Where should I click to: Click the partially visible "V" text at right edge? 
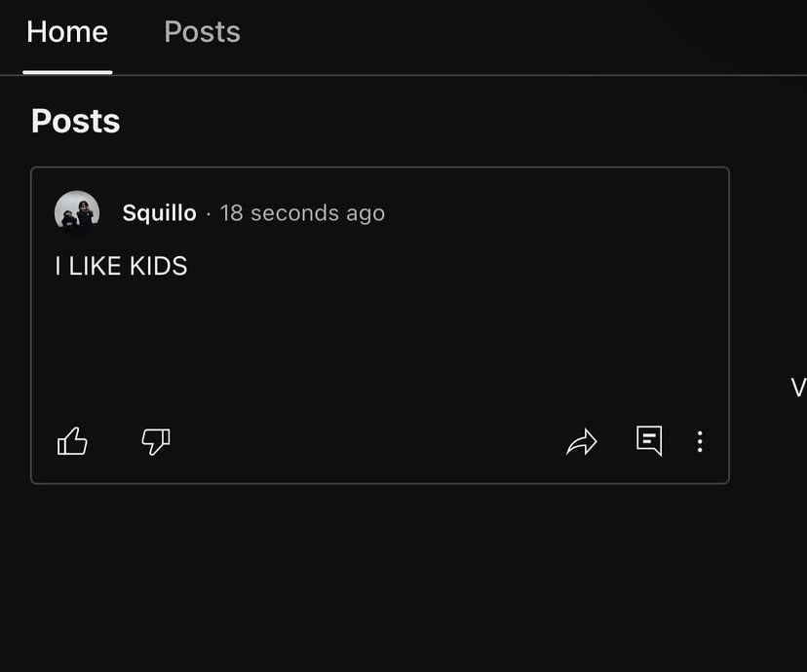(x=798, y=388)
